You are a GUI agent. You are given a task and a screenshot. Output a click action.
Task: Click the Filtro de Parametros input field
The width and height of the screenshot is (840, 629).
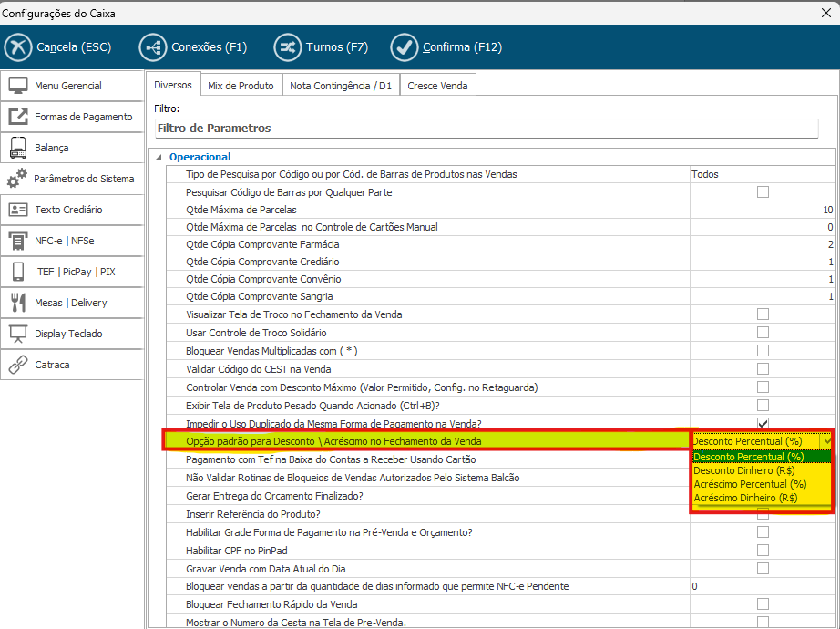tap(487, 129)
